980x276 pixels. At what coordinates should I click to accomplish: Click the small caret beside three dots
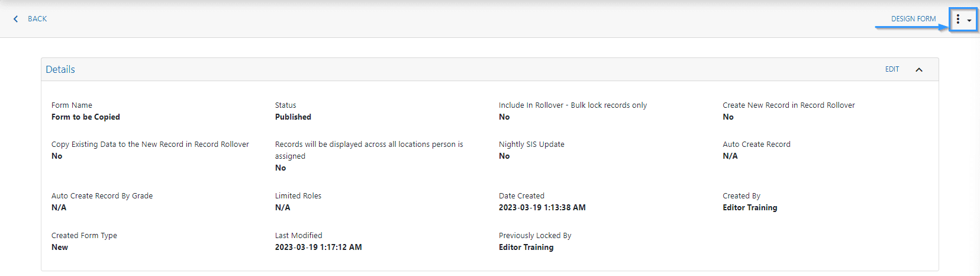(969, 20)
